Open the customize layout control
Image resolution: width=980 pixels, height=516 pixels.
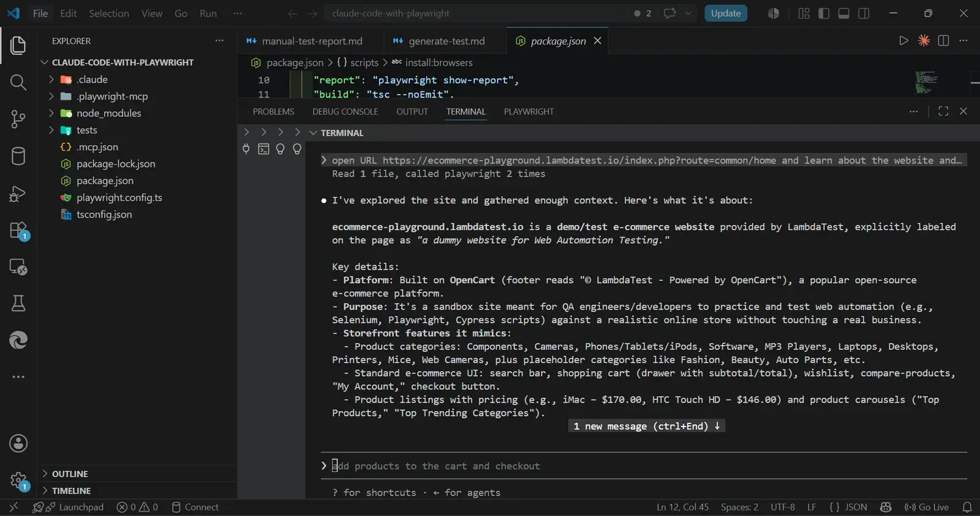(804, 13)
